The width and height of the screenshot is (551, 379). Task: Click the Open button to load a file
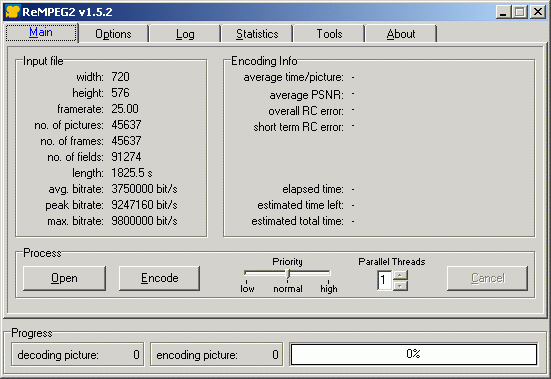point(64,278)
